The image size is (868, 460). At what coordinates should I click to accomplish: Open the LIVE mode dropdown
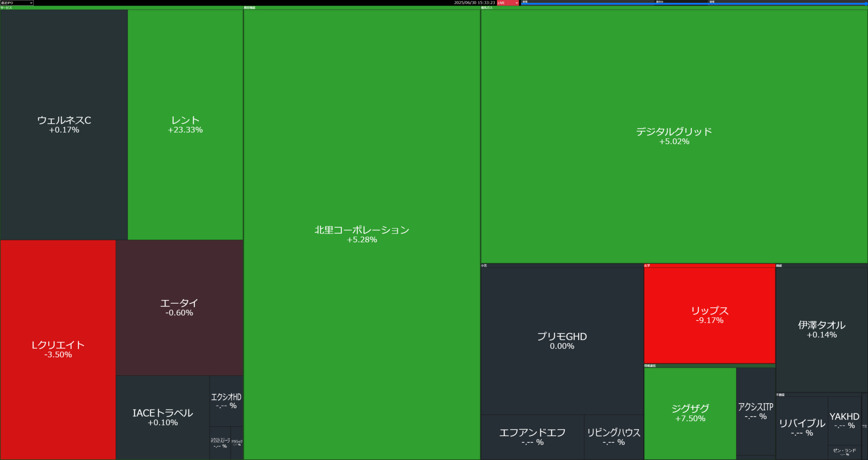(508, 3)
